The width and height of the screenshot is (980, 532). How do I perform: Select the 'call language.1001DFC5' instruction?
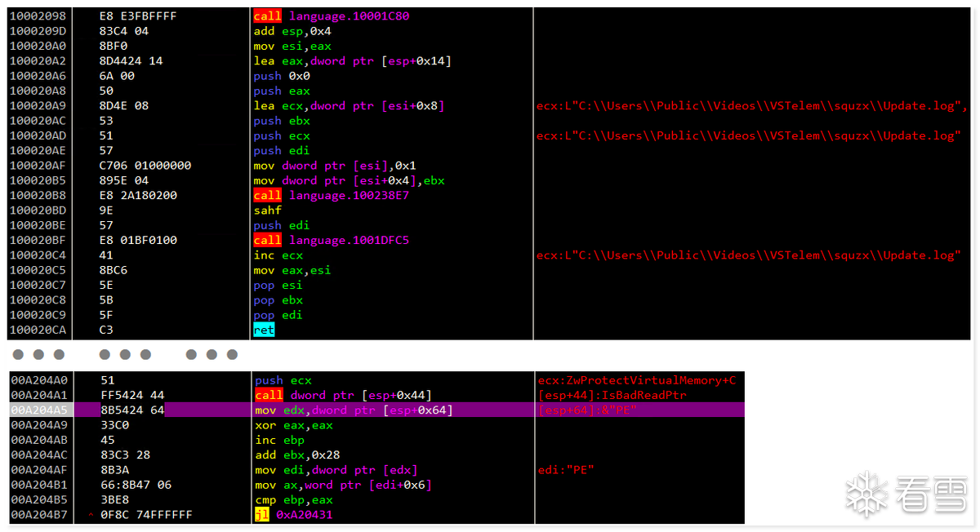[331, 240]
